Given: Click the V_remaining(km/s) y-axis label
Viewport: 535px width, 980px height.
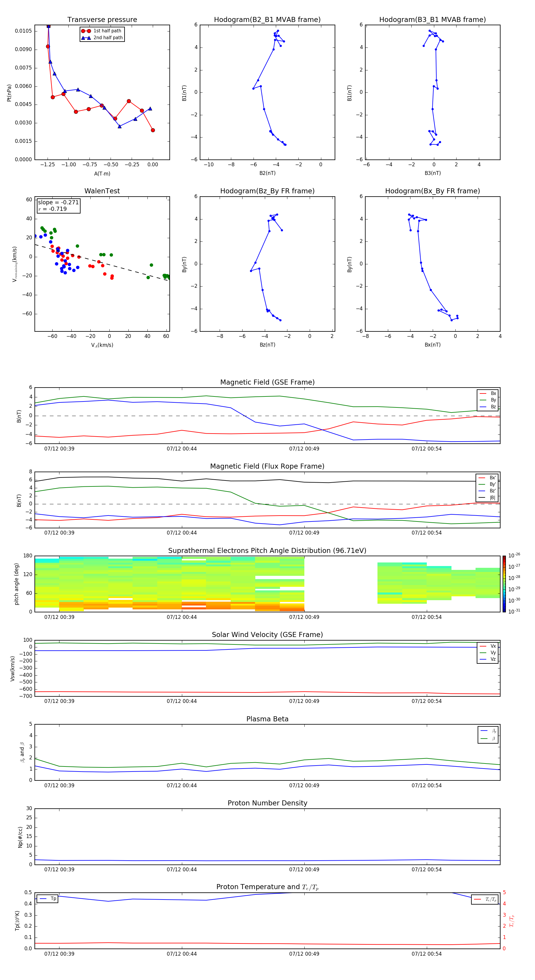Looking at the screenshot, I should 15,264.
